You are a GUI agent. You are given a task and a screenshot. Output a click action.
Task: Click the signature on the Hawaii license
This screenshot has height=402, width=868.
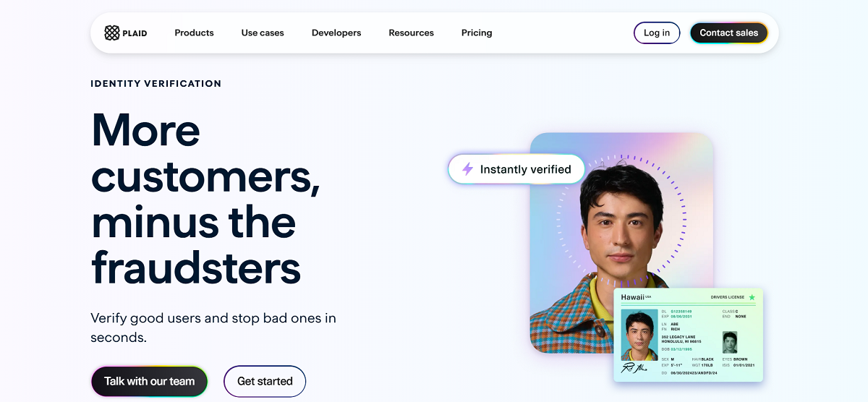click(x=635, y=367)
